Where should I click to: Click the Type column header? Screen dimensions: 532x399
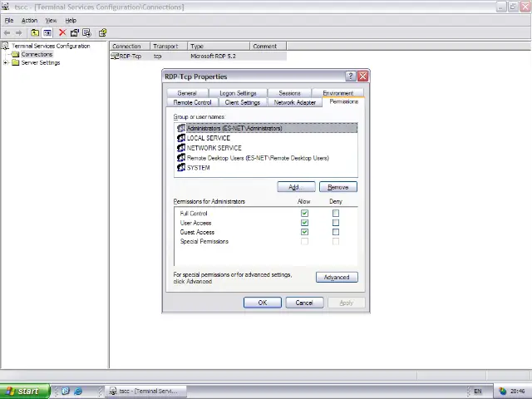pos(219,47)
